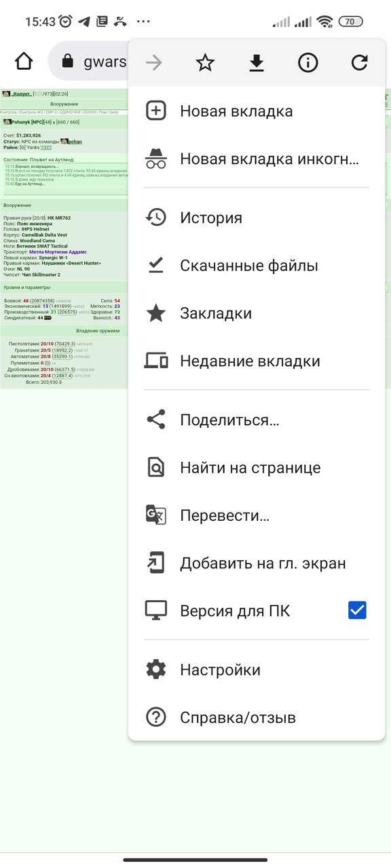Open HK MR762 weapon item link
The width and height of the screenshot is (391, 868).
point(59,218)
